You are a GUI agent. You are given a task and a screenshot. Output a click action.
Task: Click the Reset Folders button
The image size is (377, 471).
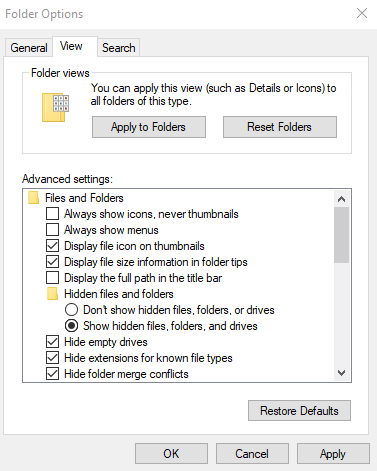(x=280, y=127)
